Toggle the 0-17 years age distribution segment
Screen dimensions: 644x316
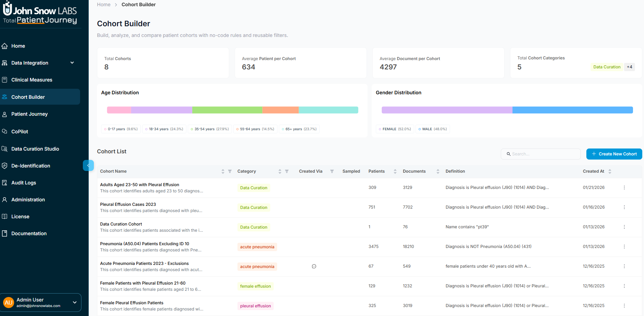(x=120, y=129)
